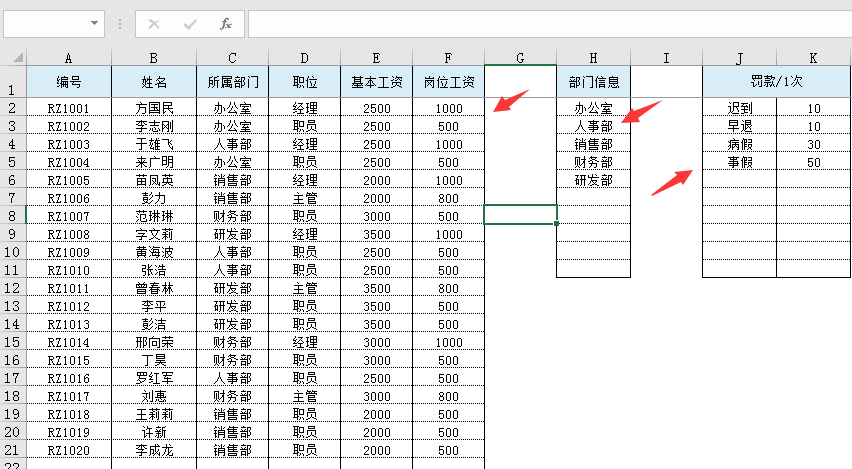Select row 15 header
Viewport: 852px width, 469px height.
click(x=12, y=342)
